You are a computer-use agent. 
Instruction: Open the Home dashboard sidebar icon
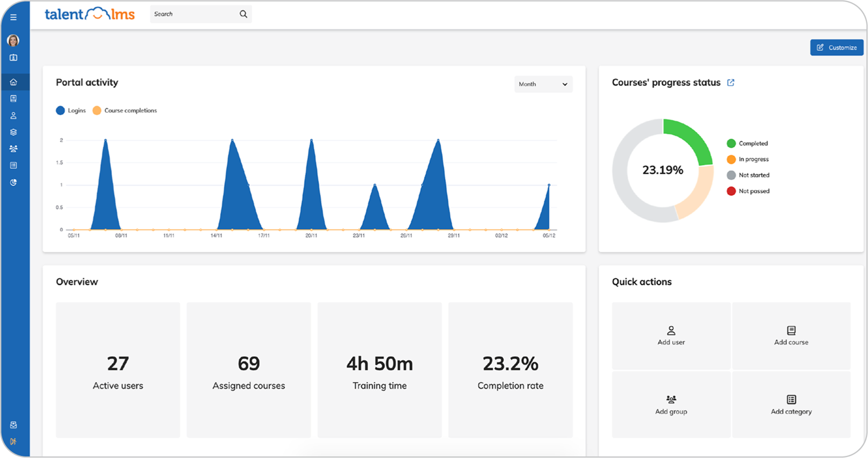point(13,82)
